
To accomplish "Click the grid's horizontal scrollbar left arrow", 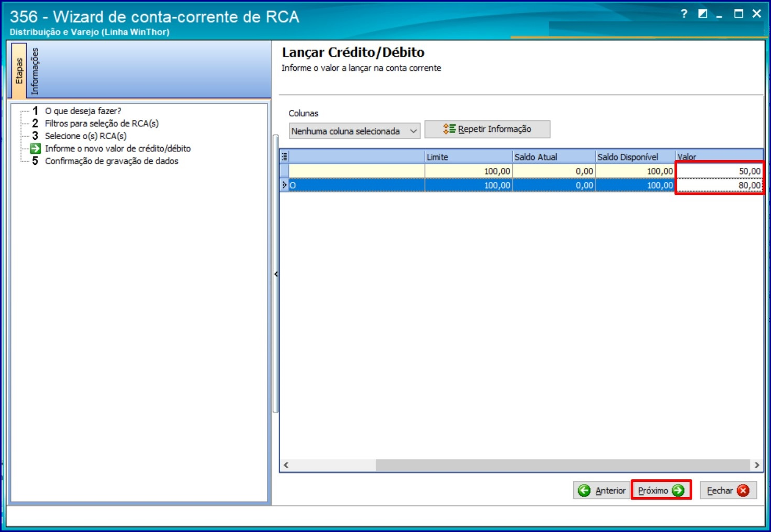I will click(286, 465).
